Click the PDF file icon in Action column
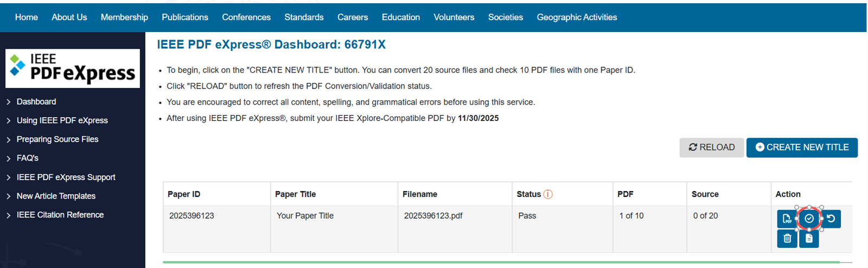Viewport: 868px width, 268px height. point(787,219)
